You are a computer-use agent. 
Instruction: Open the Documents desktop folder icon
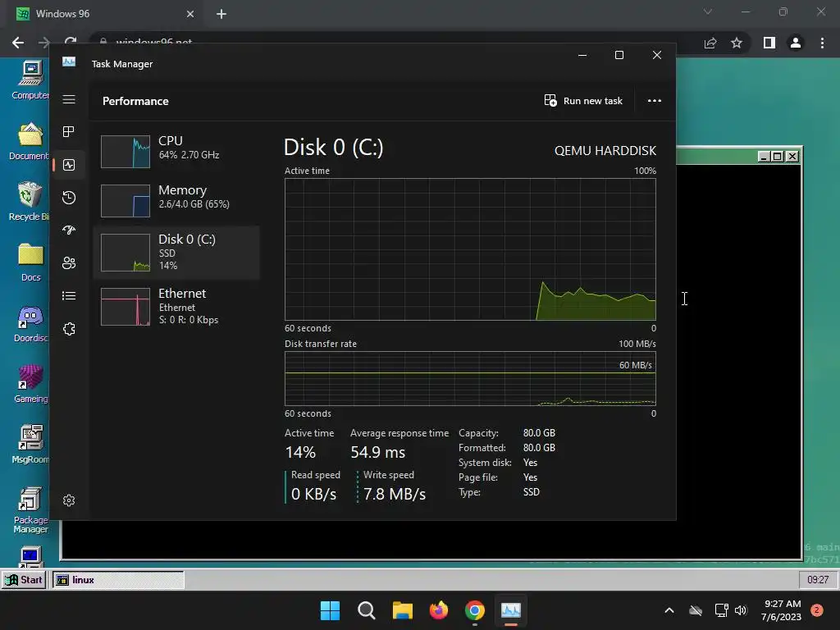pos(30,141)
